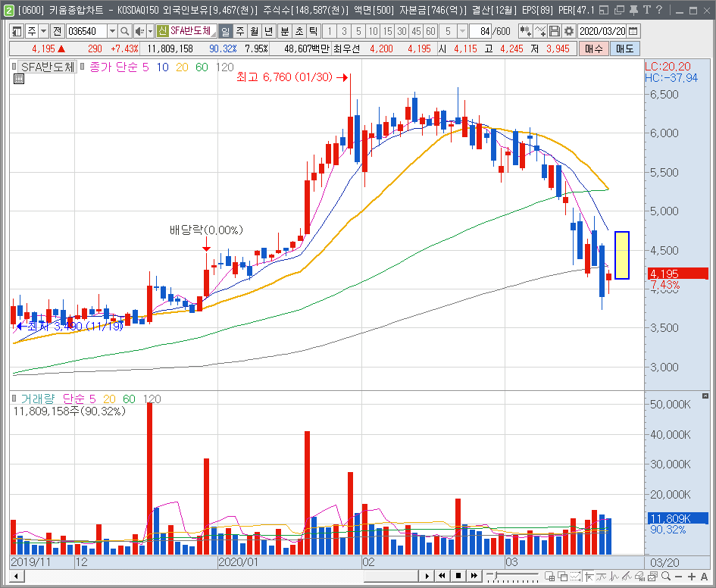Click the 매도 sell button

(624, 48)
